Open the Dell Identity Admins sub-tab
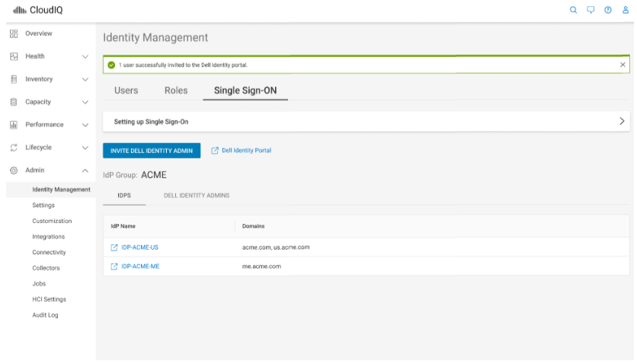Image resolution: width=637 pixels, height=364 pixels. (x=197, y=196)
